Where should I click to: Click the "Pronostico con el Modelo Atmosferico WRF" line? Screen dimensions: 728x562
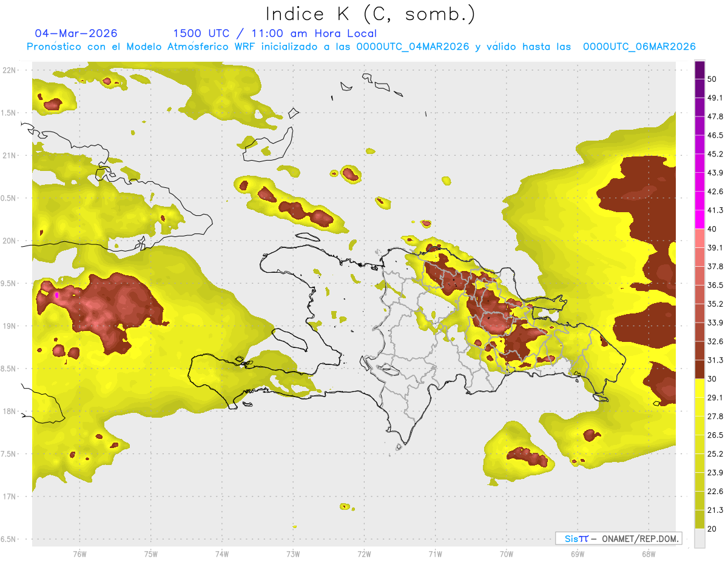pyautogui.click(x=362, y=47)
